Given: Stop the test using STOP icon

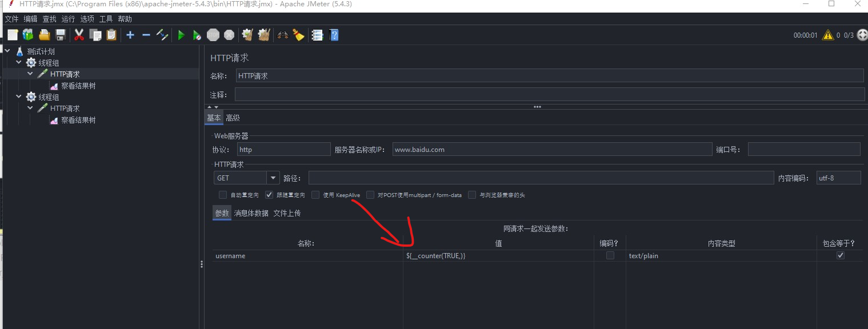Looking at the screenshot, I should point(213,35).
